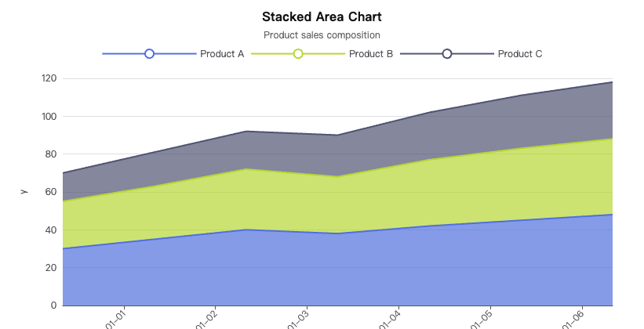Click the Product sales composition subtitle

pyautogui.click(x=322, y=35)
